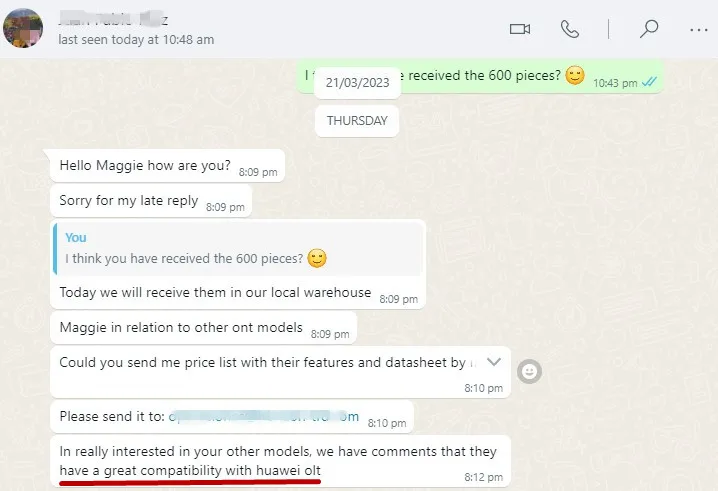This screenshot has height=491, width=718.
Task: Open search in conversation magnifier icon
Action: 649,29
